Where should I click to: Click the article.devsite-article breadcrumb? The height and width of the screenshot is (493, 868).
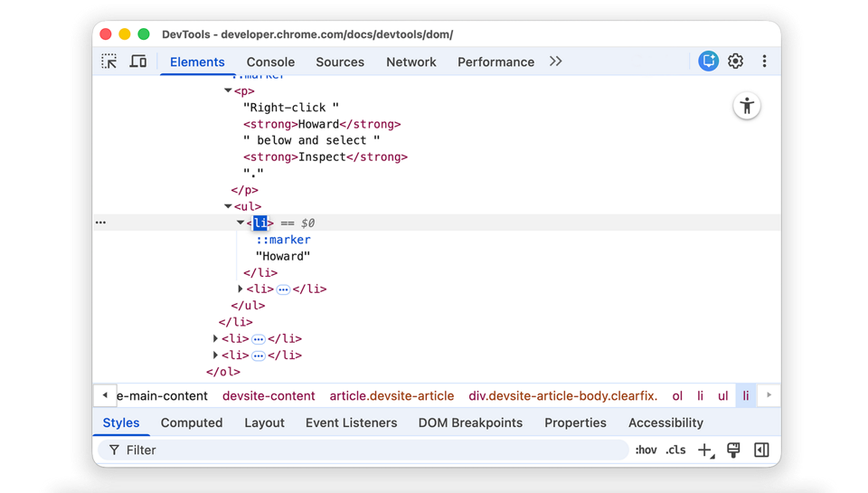392,395
